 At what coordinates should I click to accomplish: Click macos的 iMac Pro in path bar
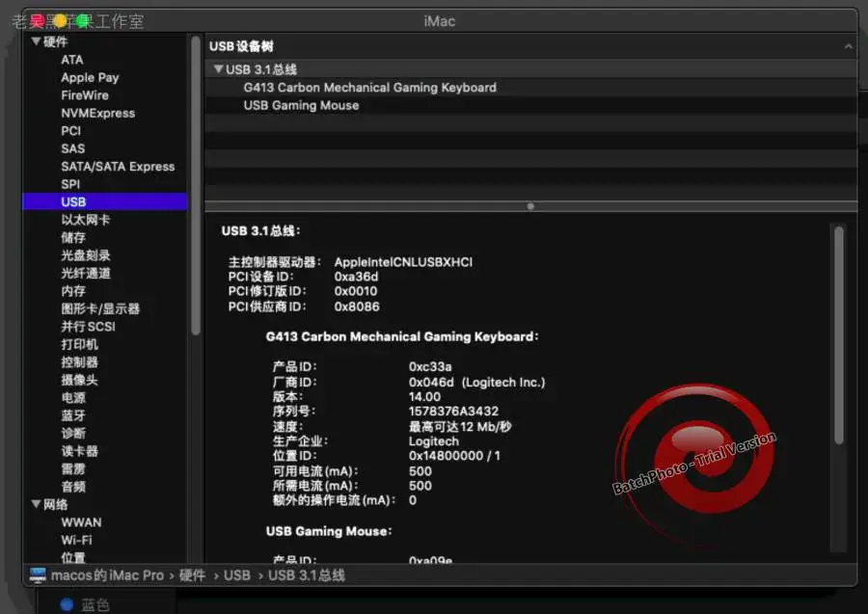coord(107,575)
